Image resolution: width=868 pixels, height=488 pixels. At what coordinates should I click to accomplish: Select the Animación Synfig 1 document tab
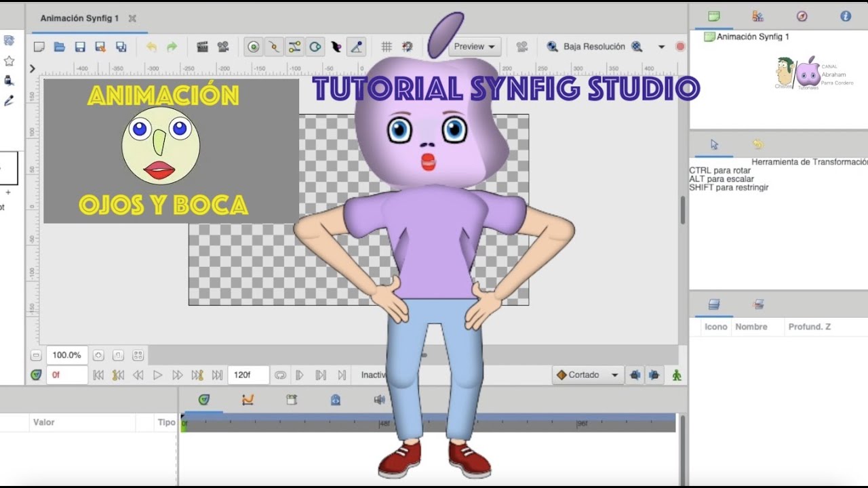pyautogui.click(x=79, y=18)
